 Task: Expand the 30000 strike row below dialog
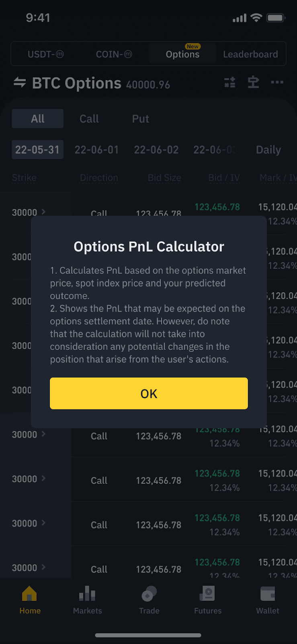[29, 435]
